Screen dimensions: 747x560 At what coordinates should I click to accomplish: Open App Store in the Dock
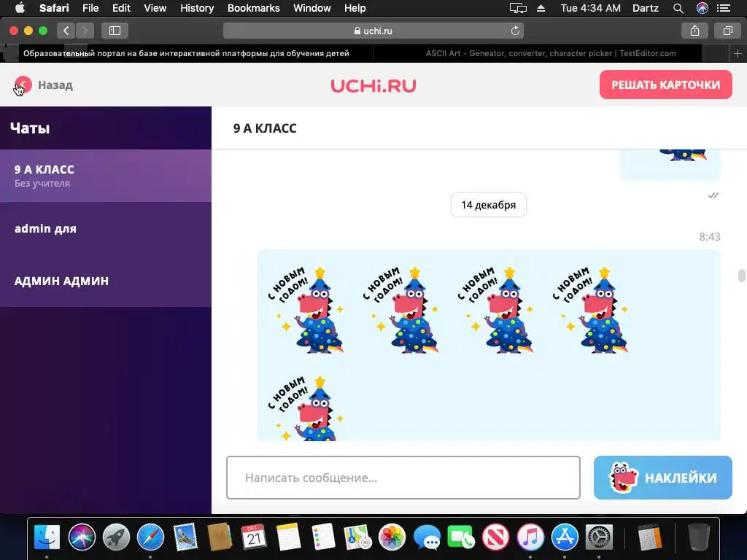pos(565,537)
